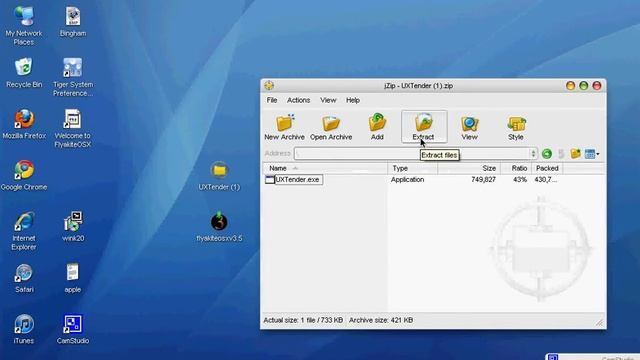Screen dimensions: 640x360
Task: Click the Extract toolbar button
Action: coord(424,127)
